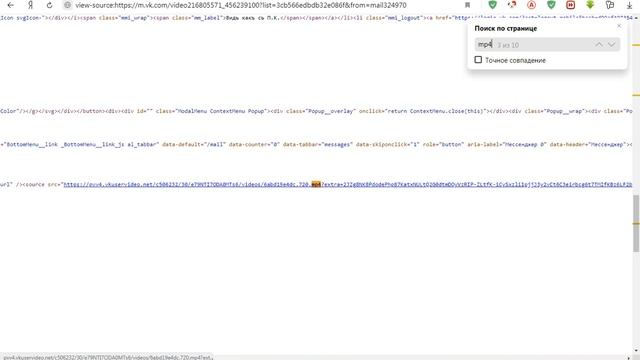
Task: Click the scroll-down arrow at bottom right
Action: pos(636,351)
